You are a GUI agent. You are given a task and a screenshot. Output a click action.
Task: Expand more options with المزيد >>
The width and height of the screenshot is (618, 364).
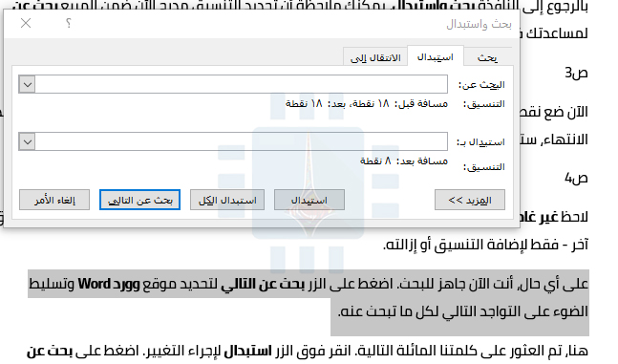[x=470, y=200]
